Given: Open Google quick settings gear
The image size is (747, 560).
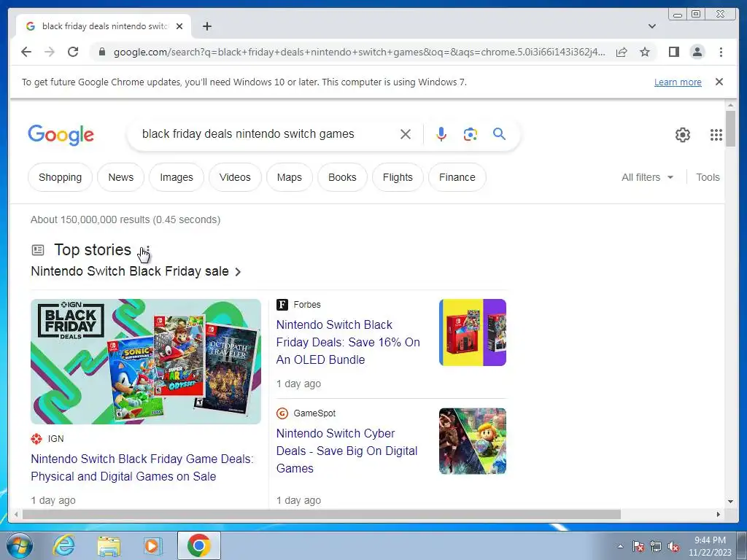Looking at the screenshot, I should [682, 135].
